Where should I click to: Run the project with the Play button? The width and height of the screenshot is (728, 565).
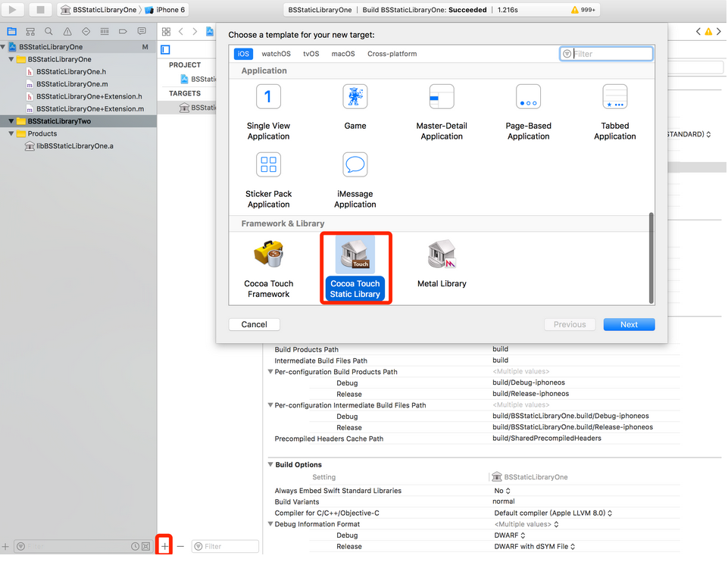tap(13, 10)
